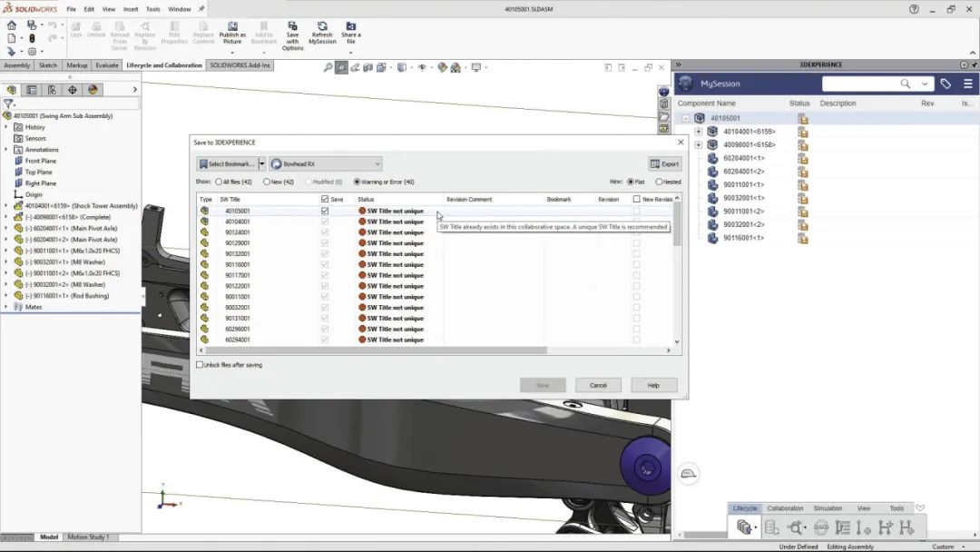Click the Export icon button in Save dialog

(x=664, y=163)
